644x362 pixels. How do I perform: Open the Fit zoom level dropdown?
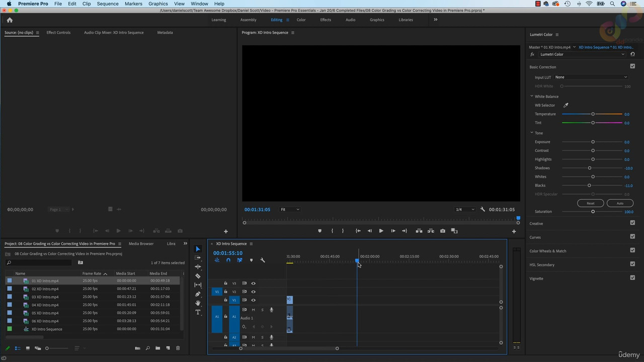[x=290, y=210]
